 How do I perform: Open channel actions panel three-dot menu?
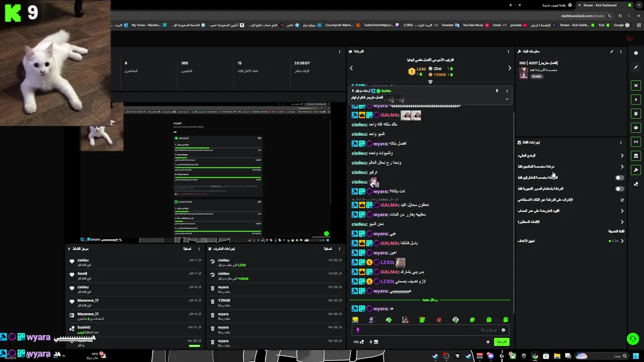(621, 142)
